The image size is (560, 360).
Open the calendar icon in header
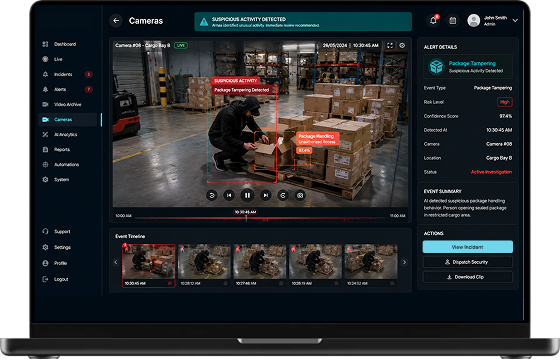452,21
